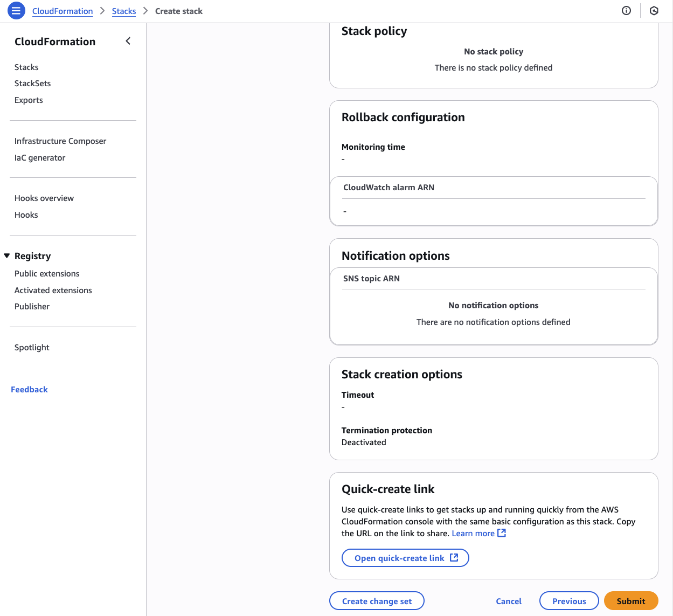Click the Registry sidebar heading

[x=33, y=256]
